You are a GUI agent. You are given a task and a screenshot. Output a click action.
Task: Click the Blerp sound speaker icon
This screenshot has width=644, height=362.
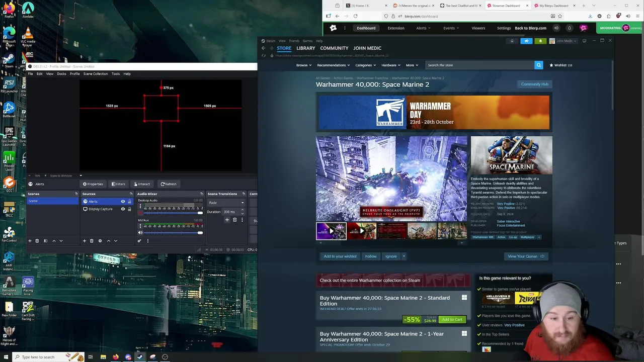556,28
